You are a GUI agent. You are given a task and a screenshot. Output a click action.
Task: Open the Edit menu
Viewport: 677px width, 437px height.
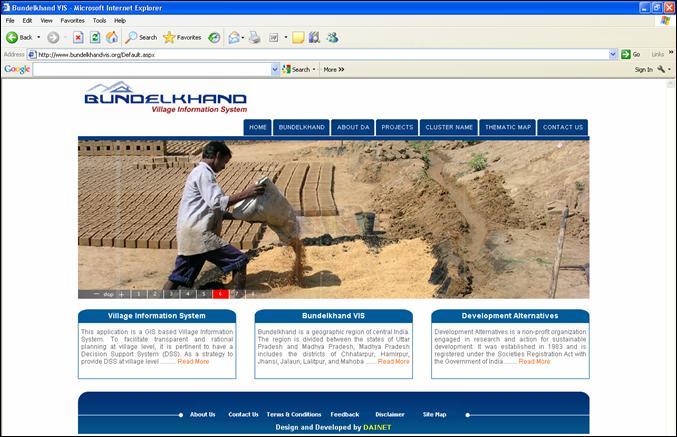pos(27,20)
